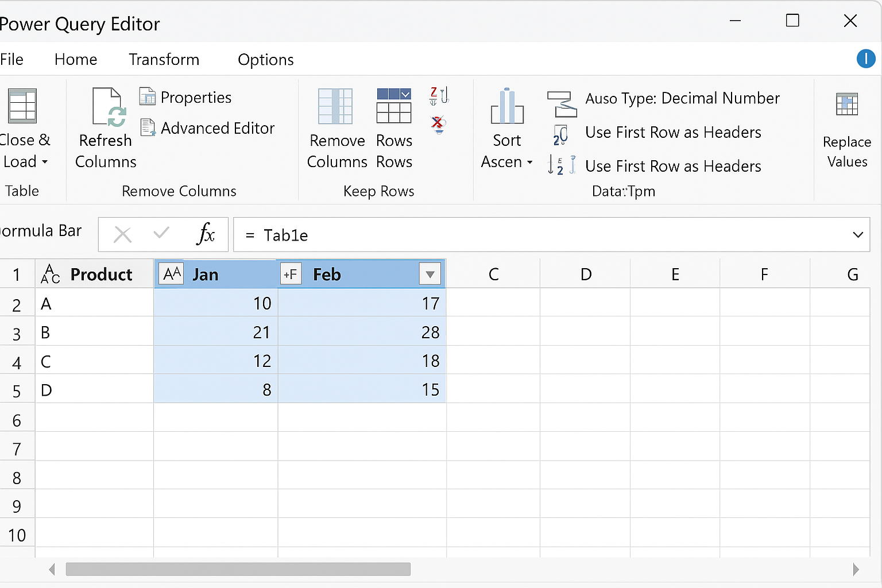This screenshot has height=588, width=882.
Task: Switch to the Home tab
Action: (76, 60)
